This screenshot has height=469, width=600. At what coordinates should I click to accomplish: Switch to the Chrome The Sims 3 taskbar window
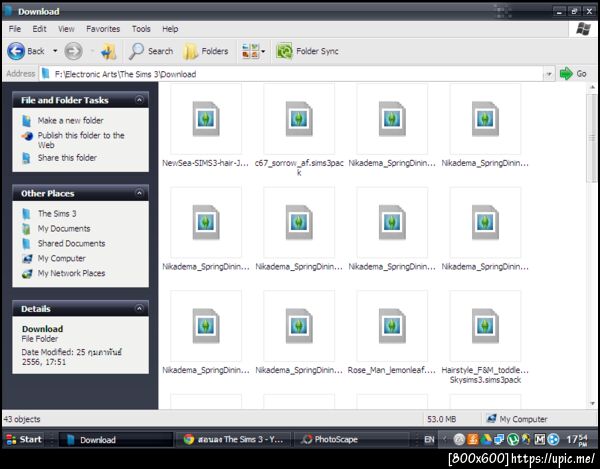pyautogui.click(x=234, y=440)
